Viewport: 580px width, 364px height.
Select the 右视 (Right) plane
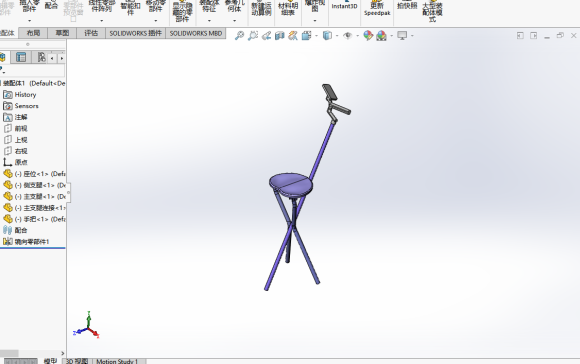coord(15,151)
